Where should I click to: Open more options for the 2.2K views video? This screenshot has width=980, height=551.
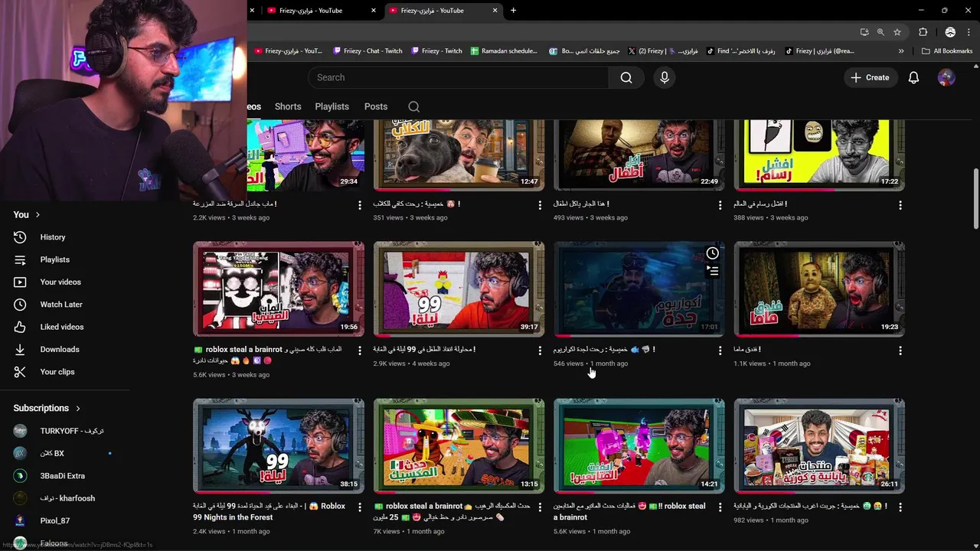point(360,205)
